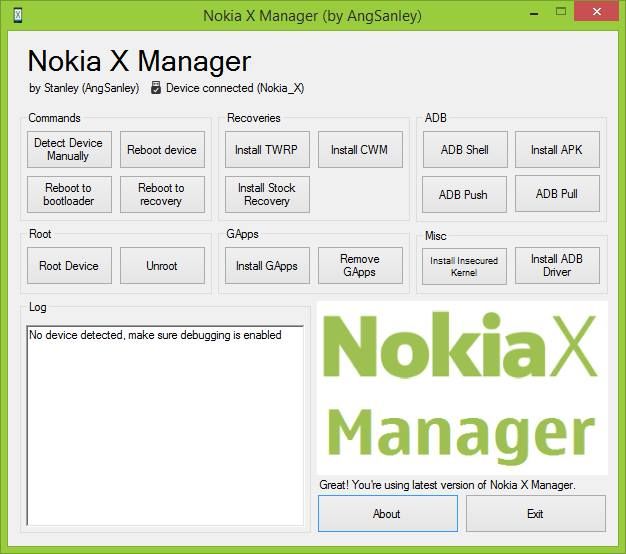Close the window with red X
The image size is (626, 554).
[x=597, y=11]
